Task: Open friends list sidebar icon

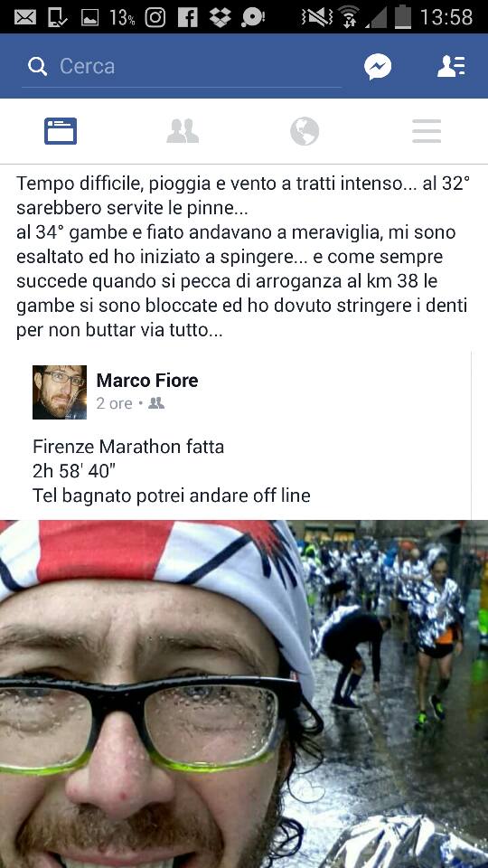Action: pos(452,66)
